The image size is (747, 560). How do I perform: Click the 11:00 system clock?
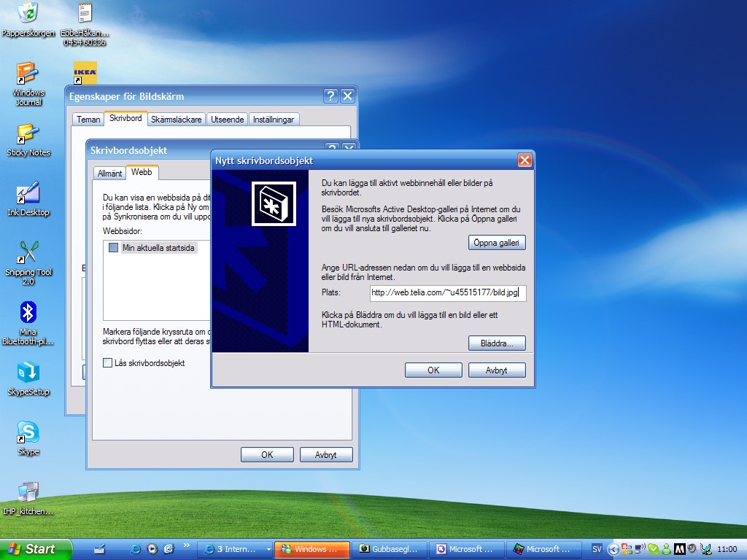727,549
